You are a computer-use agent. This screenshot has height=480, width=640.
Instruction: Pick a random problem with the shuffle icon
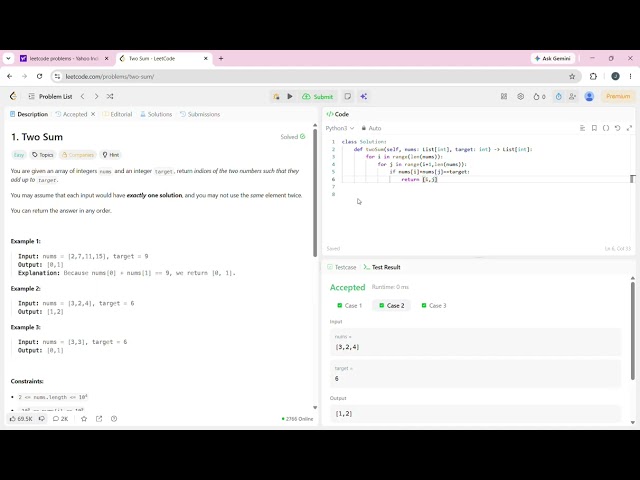coord(110,96)
